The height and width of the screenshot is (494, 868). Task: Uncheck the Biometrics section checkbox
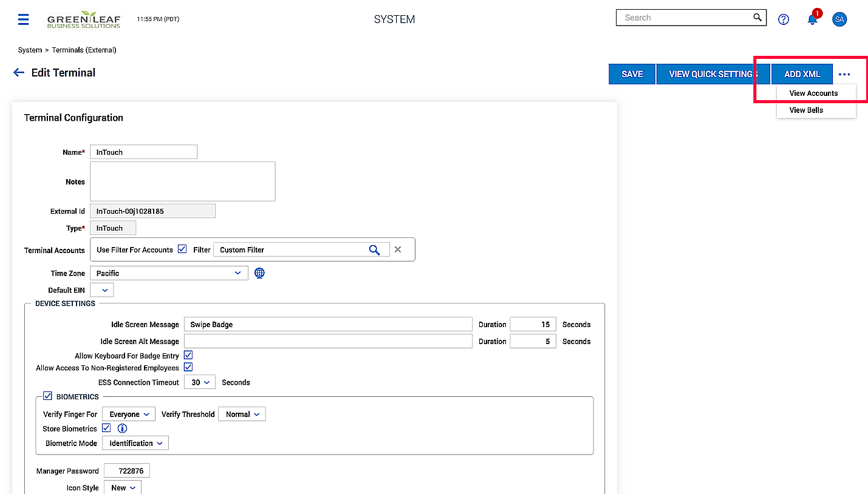(x=48, y=396)
